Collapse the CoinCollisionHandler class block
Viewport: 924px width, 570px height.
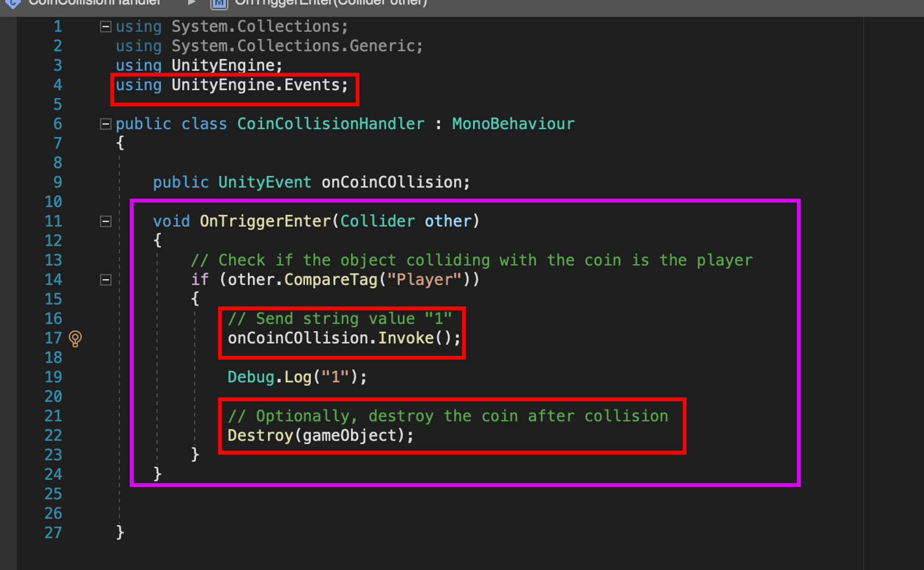(x=106, y=124)
